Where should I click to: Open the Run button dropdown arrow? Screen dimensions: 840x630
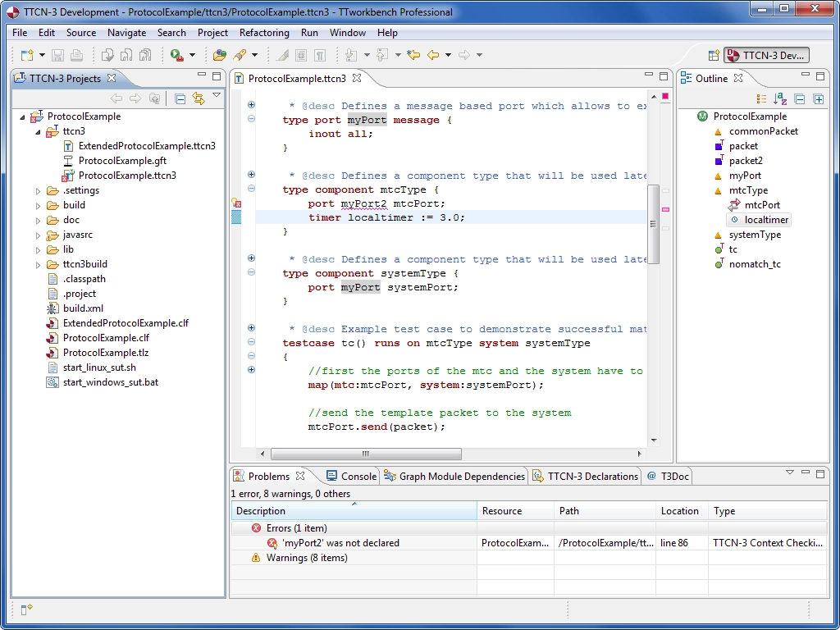(x=192, y=55)
